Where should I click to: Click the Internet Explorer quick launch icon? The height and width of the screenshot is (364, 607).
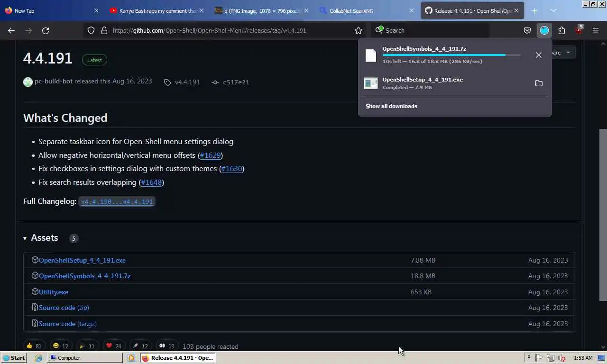pyautogui.click(x=38, y=358)
